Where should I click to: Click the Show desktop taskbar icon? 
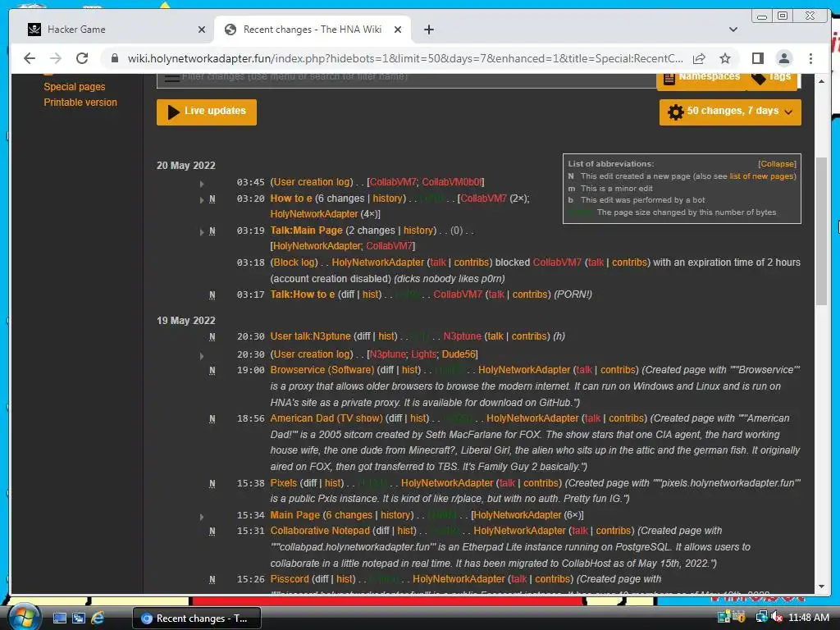click(x=59, y=619)
